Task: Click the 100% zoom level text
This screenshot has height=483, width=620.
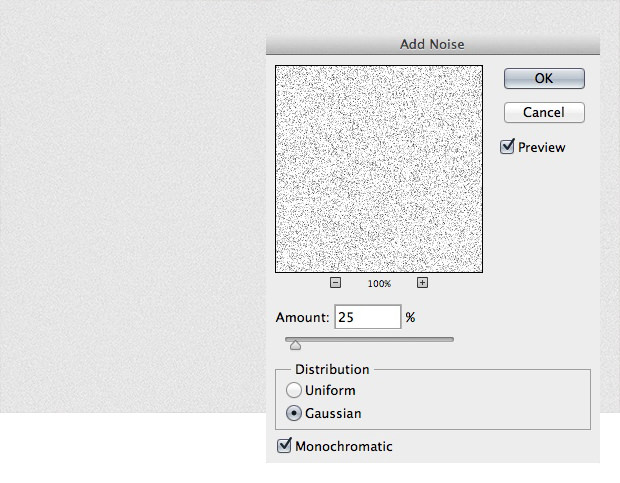Action: (x=379, y=283)
